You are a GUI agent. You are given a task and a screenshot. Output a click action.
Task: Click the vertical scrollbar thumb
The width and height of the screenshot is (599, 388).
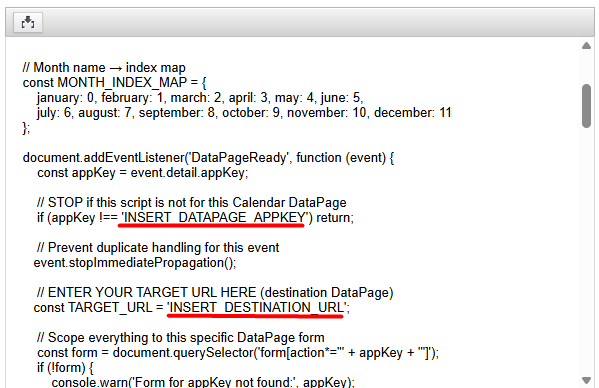tap(586, 106)
